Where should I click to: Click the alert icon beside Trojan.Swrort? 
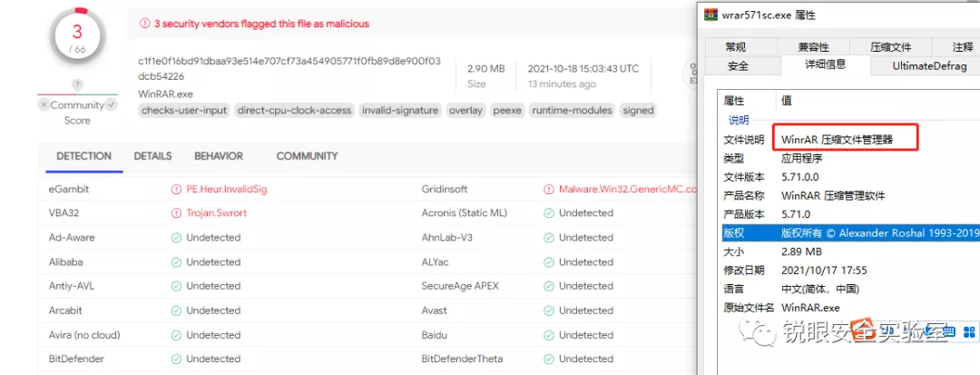point(176,213)
